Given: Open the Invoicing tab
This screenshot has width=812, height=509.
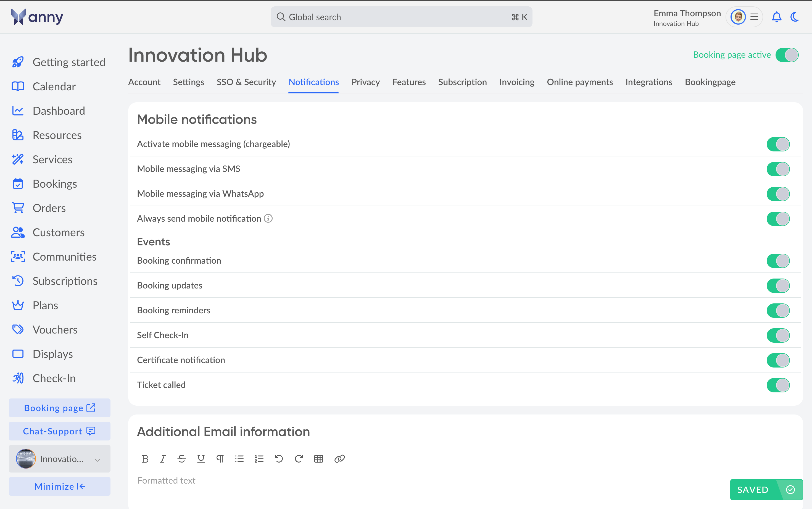Looking at the screenshot, I should click(x=517, y=82).
